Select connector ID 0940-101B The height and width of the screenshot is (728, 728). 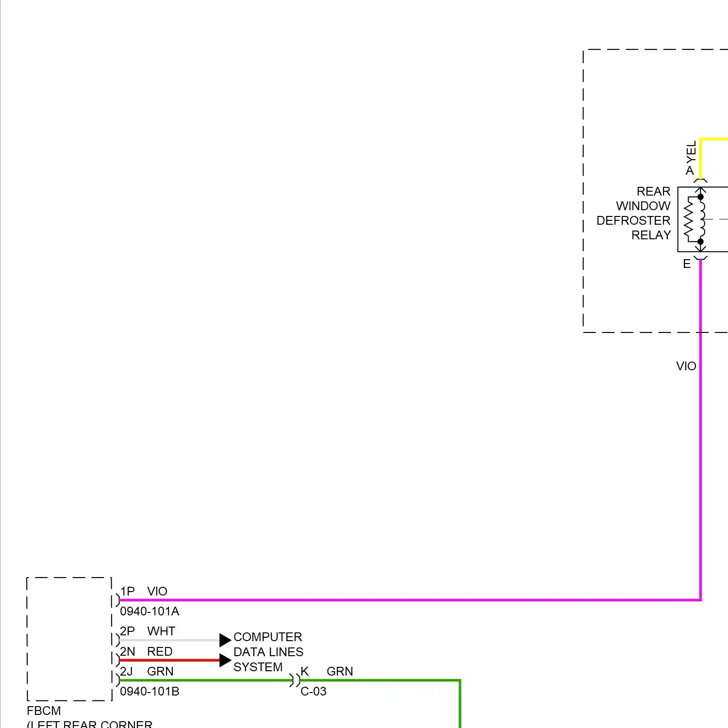(x=149, y=691)
